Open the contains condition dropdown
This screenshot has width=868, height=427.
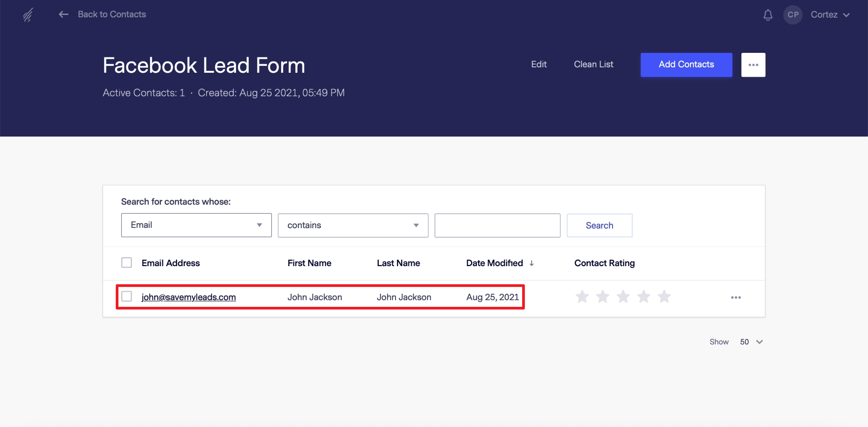[x=353, y=225]
